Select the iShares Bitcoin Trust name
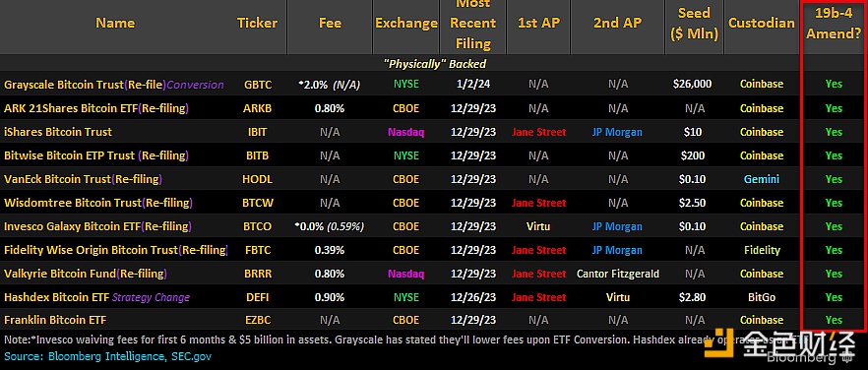The width and height of the screenshot is (868, 370). [57, 132]
